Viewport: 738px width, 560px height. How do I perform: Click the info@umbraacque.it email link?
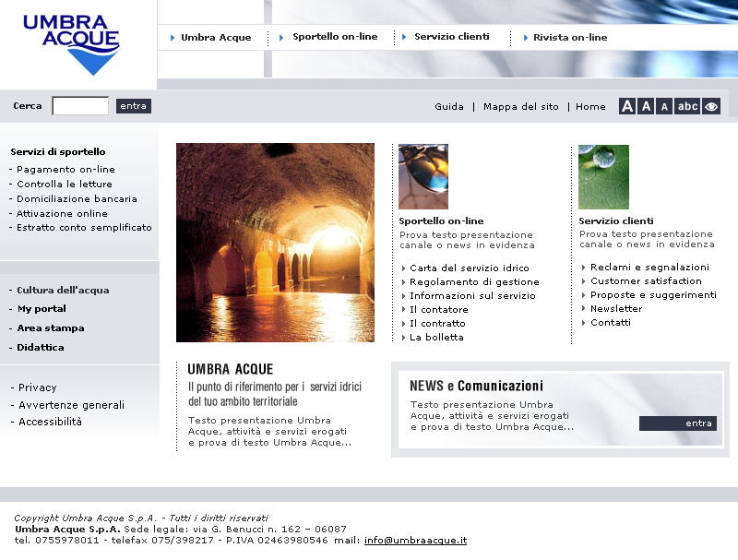(x=416, y=541)
